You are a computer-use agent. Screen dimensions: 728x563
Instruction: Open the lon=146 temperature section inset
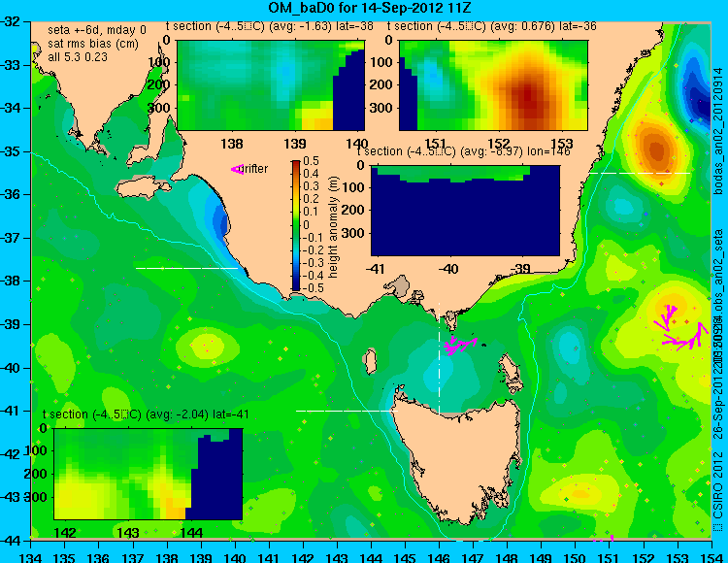[x=465, y=211]
